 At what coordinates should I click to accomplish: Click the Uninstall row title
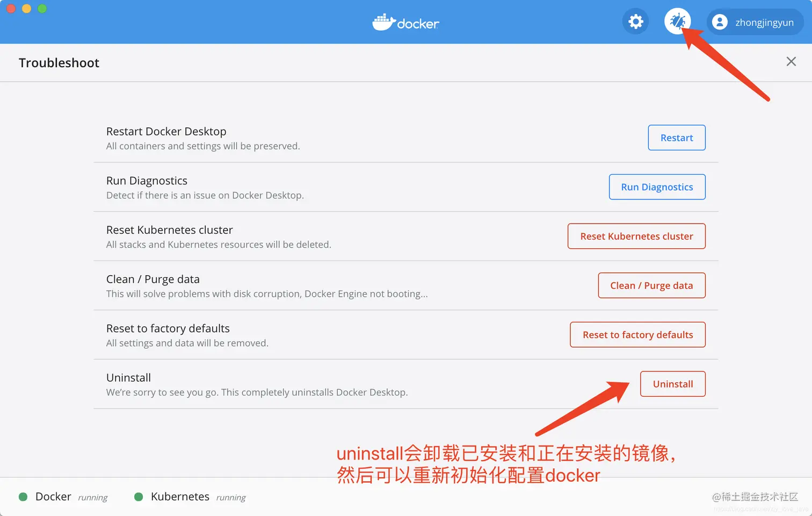pos(128,378)
